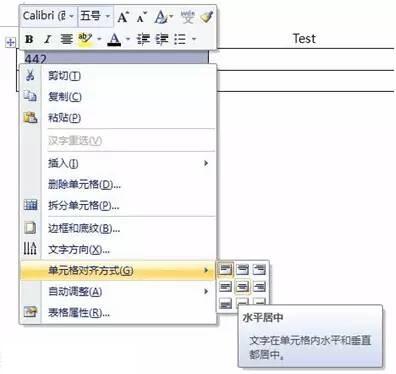
Task: Choose the center-center cell alignment icon
Action: tap(242, 287)
